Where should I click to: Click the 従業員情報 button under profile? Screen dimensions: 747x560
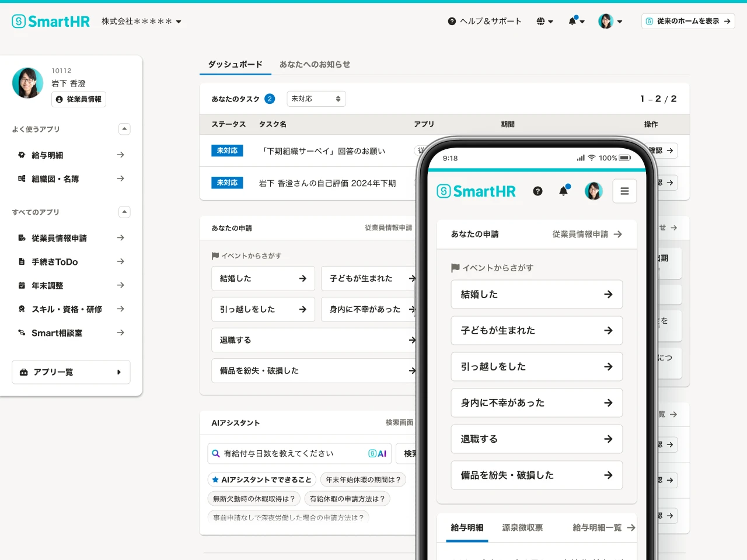79,99
